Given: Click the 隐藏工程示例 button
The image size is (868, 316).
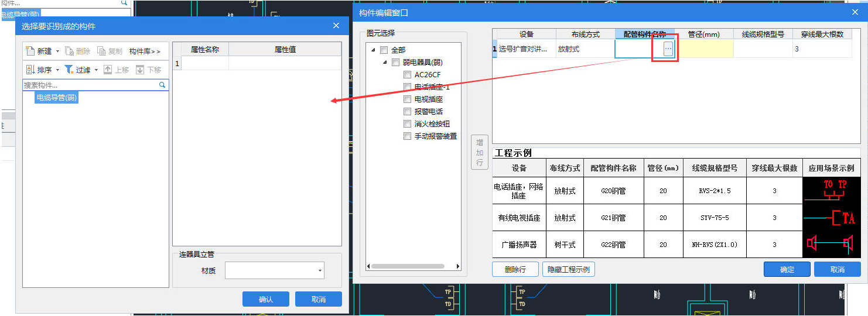Looking at the screenshot, I should (568, 270).
